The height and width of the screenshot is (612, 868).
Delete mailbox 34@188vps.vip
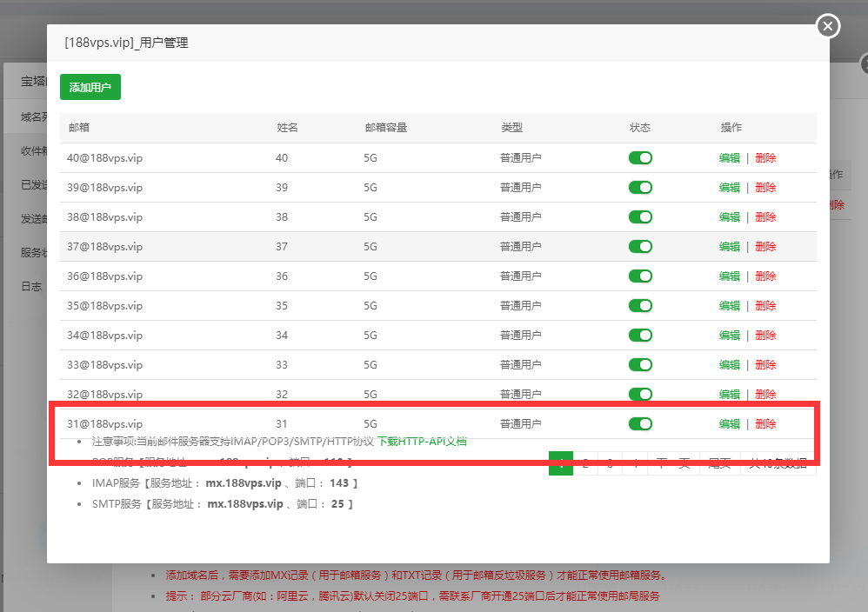click(x=765, y=335)
